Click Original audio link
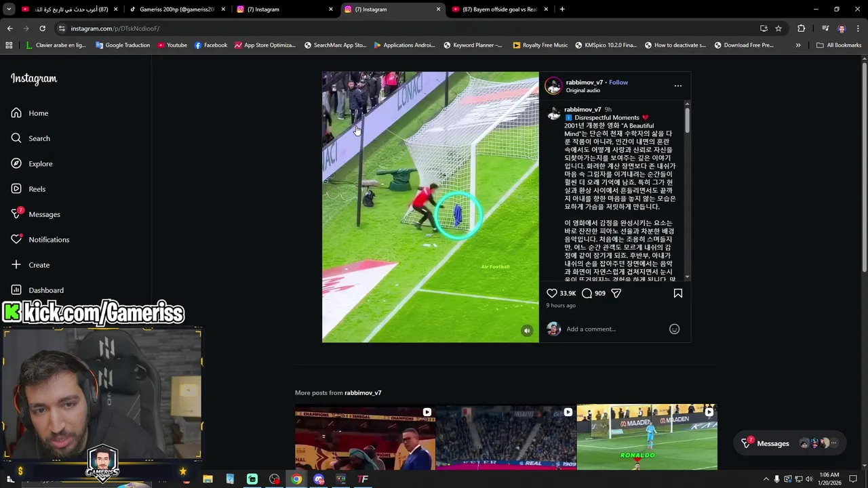Image resolution: width=868 pixels, height=488 pixels. tap(583, 90)
